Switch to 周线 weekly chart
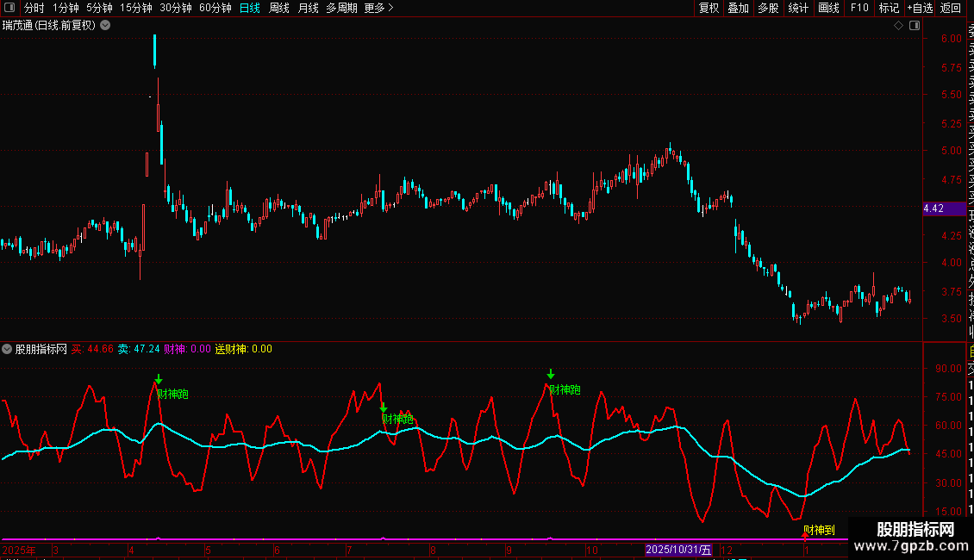This screenshot has width=974, height=560. (x=279, y=8)
